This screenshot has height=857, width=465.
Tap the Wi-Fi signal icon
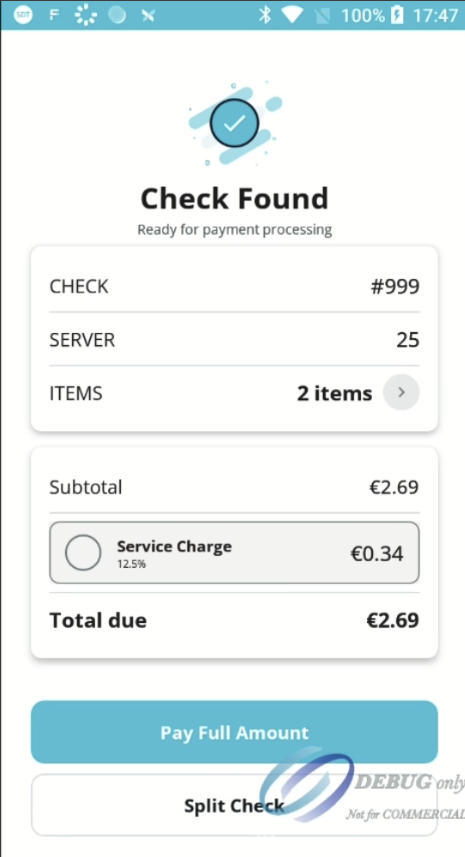(x=293, y=15)
